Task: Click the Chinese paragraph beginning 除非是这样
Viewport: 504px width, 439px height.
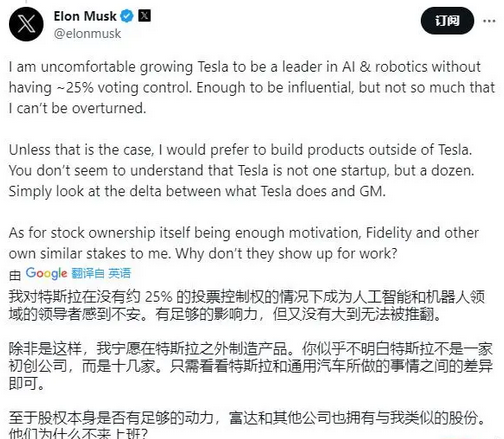Action: click(251, 366)
